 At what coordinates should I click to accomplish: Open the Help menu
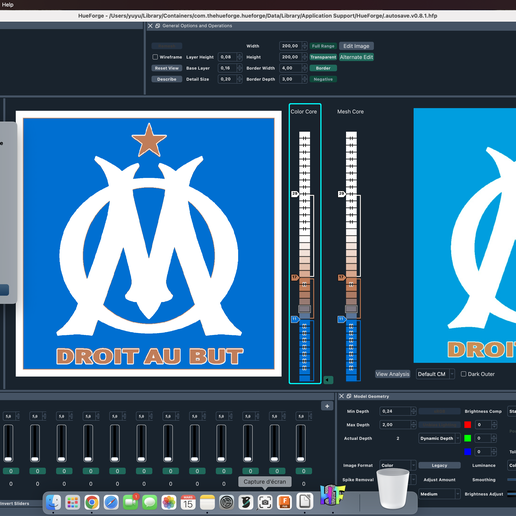point(7,5)
